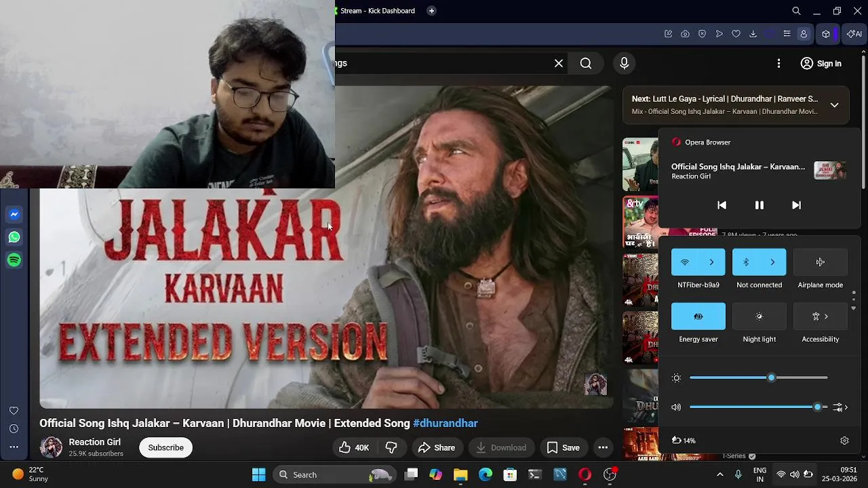
Task: Click the Opera edit page pencil icon
Action: click(668, 34)
